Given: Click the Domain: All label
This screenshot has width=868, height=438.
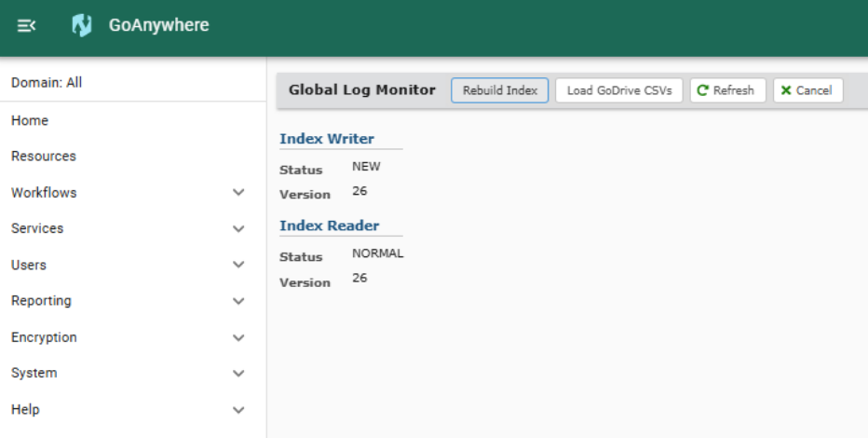Looking at the screenshot, I should click(47, 83).
